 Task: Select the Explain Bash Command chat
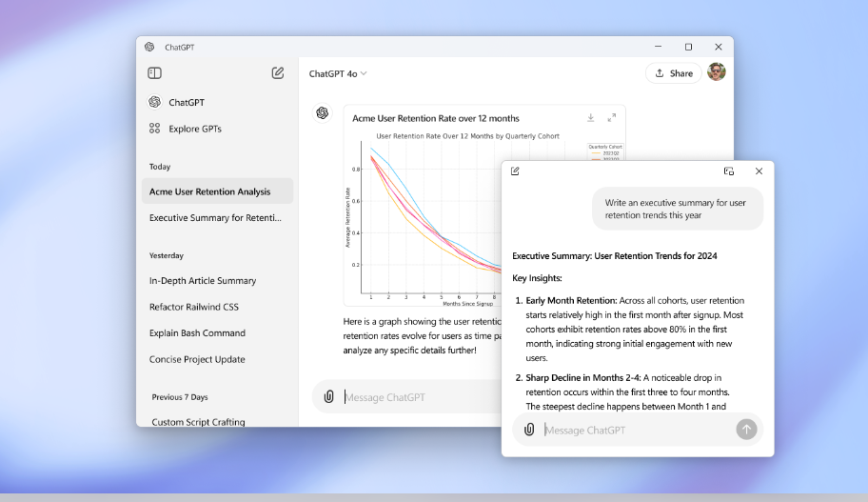pyautogui.click(x=197, y=333)
